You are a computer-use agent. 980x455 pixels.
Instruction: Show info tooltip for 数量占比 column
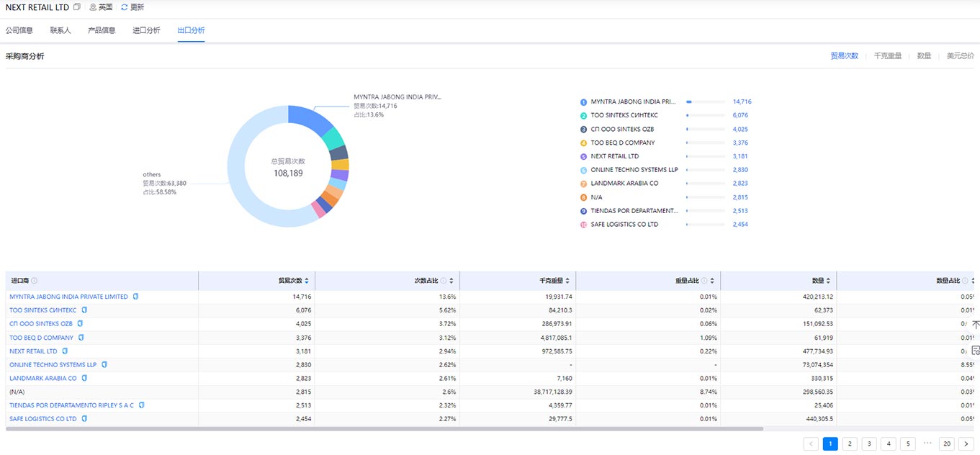(x=964, y=281)
